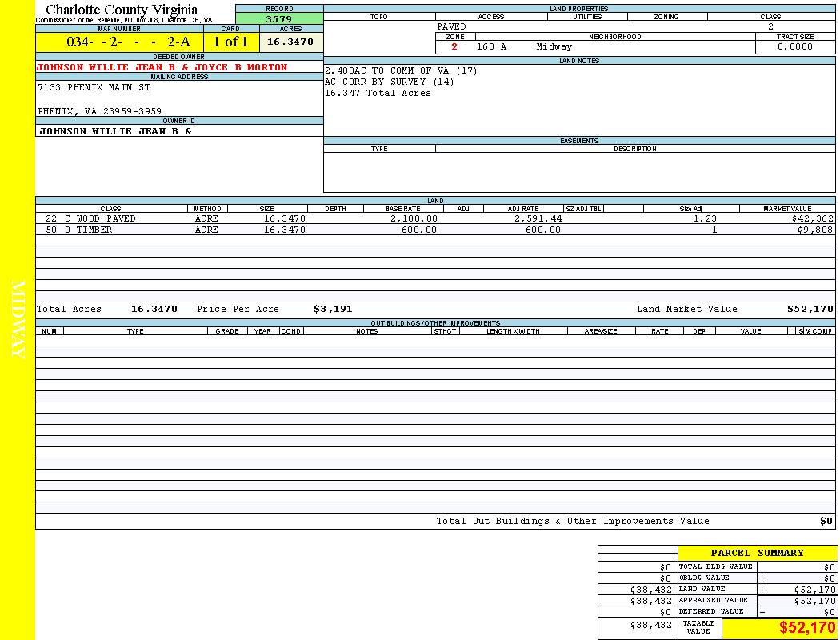
Task: Click the red taxable value $52,170
Action: click(807, 628)
